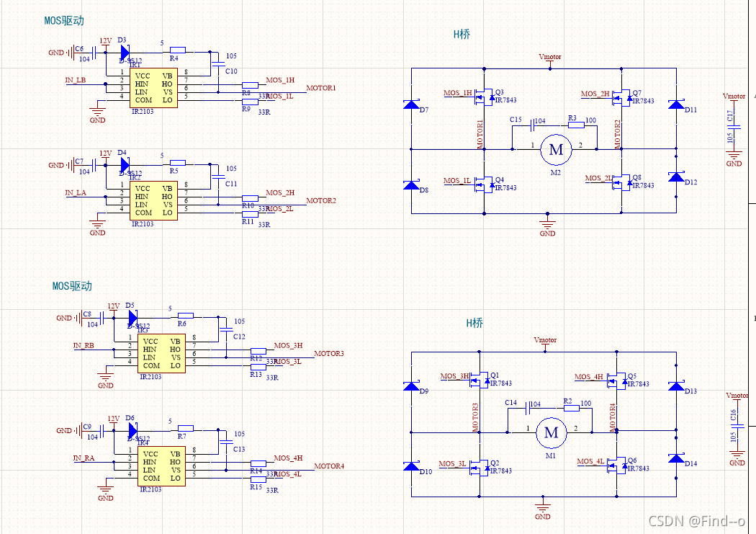The image size is (756, 534).
Task: Select resistor R7
Action: click(186, 428)
